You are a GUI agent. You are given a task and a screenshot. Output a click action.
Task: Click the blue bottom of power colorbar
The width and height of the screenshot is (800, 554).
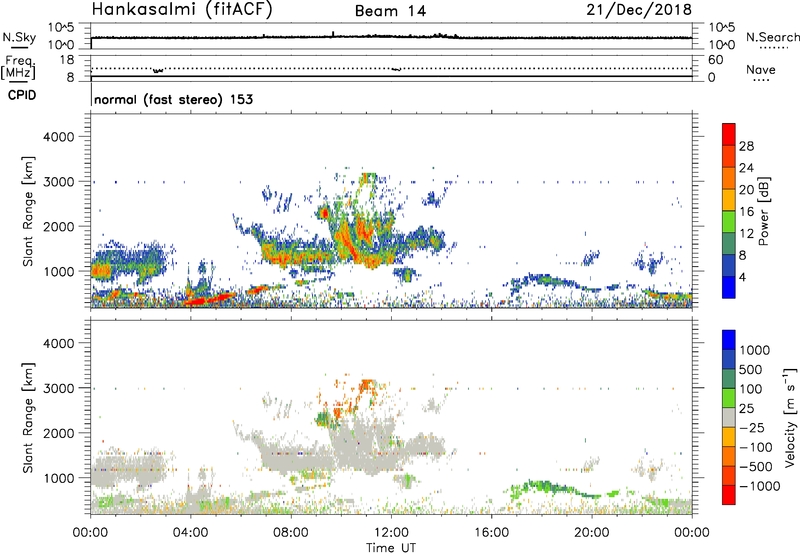729,287
